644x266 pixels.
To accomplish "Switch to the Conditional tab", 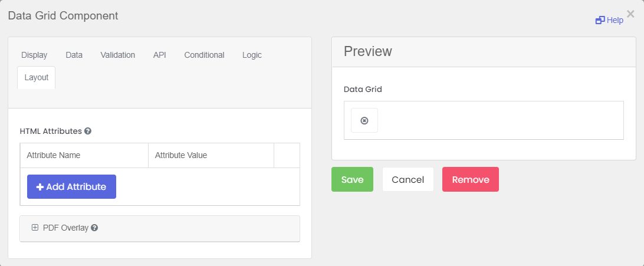I will tap(204, 55).
